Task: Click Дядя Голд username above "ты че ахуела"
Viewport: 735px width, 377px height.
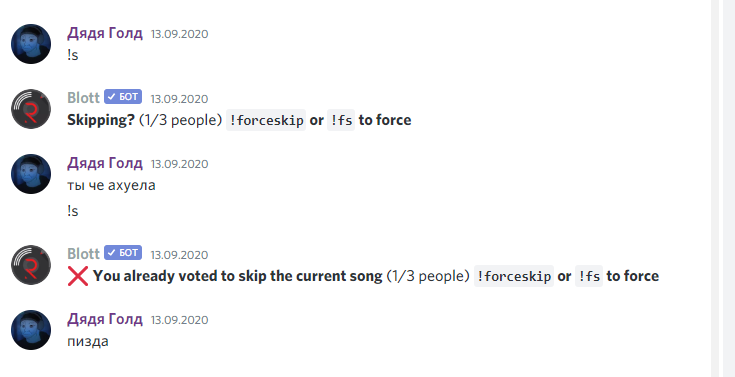Action: (105, 163)
